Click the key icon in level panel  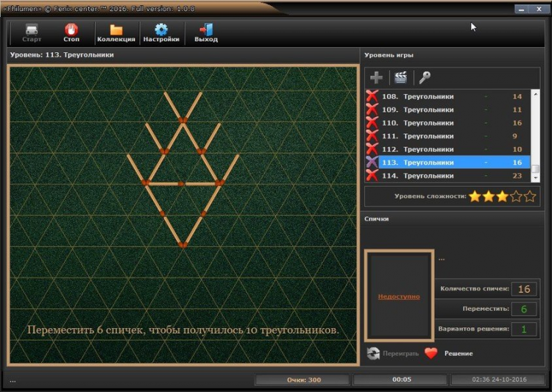tap(425, 77)
